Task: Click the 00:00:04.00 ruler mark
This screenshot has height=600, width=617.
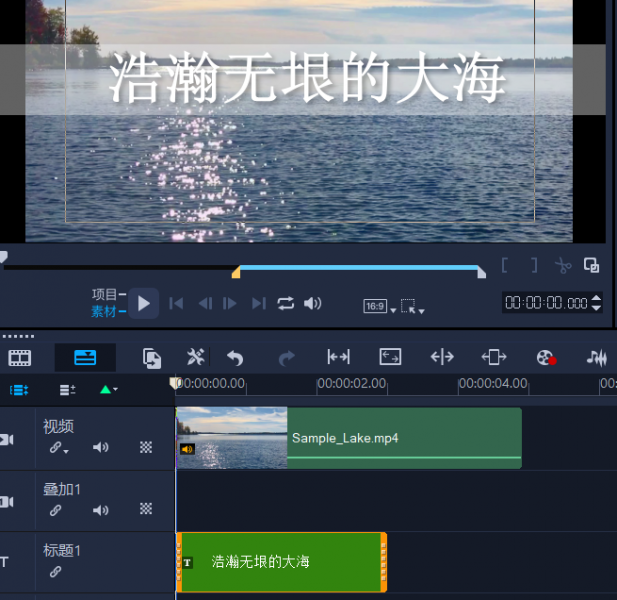Action: [x=493, y=383]
